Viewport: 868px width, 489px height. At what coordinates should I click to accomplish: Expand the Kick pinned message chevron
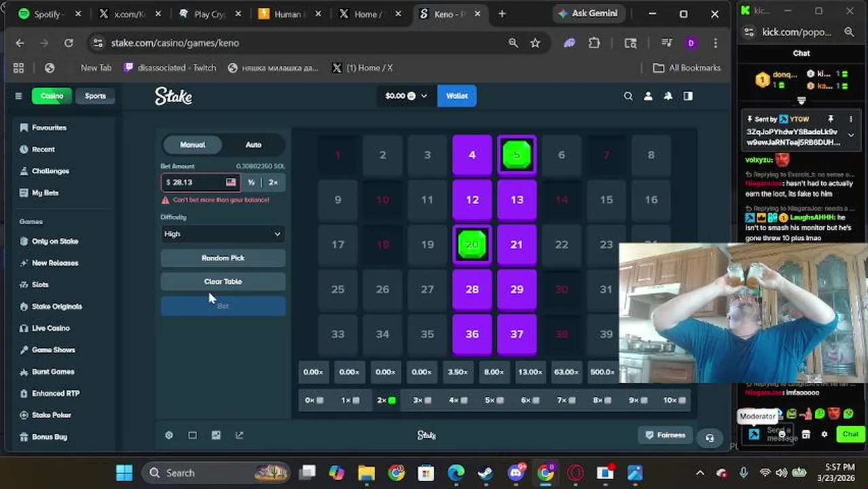coord(851,135)
